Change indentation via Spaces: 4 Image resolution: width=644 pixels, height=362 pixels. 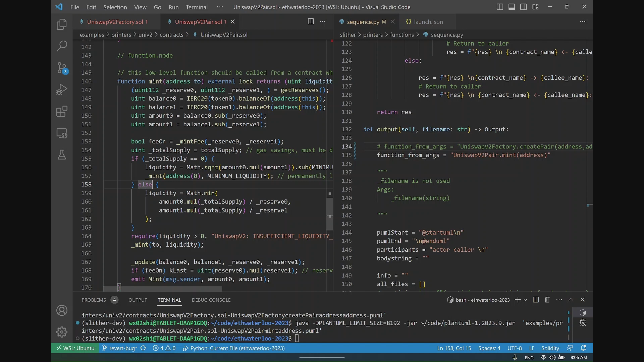489,348
